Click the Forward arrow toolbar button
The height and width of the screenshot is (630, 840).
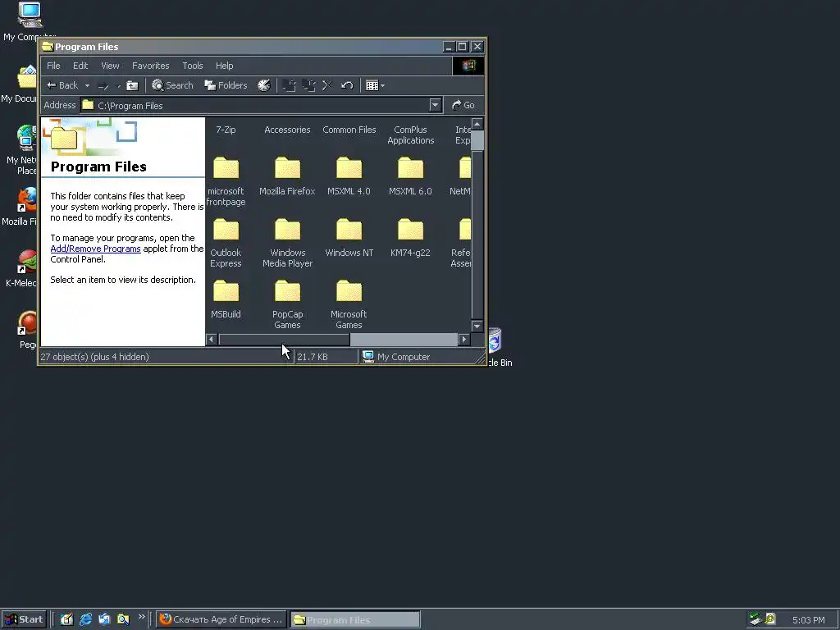pyautogui.click(x=103, y=85)
